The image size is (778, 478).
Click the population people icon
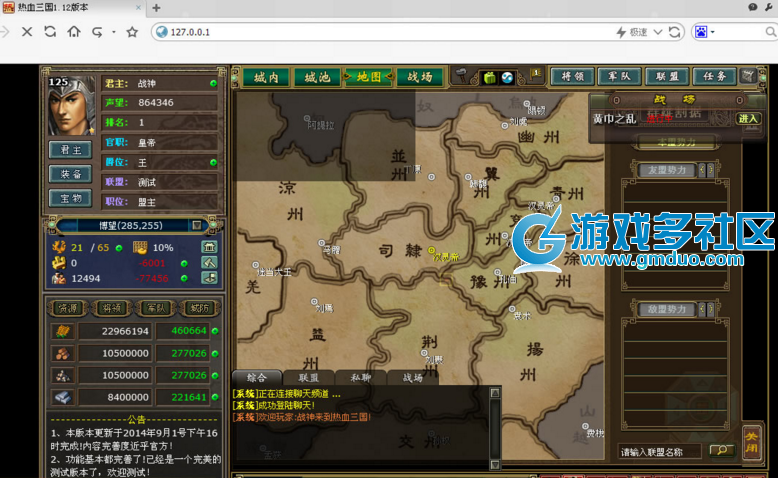coord(59,278)
